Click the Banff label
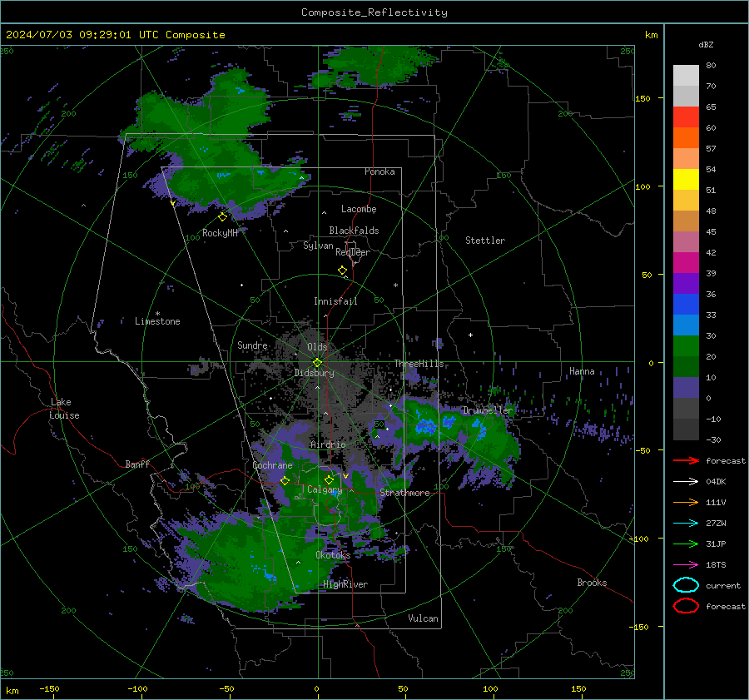The height and width of the screenshot is (700, 749). tap(137, 464)
